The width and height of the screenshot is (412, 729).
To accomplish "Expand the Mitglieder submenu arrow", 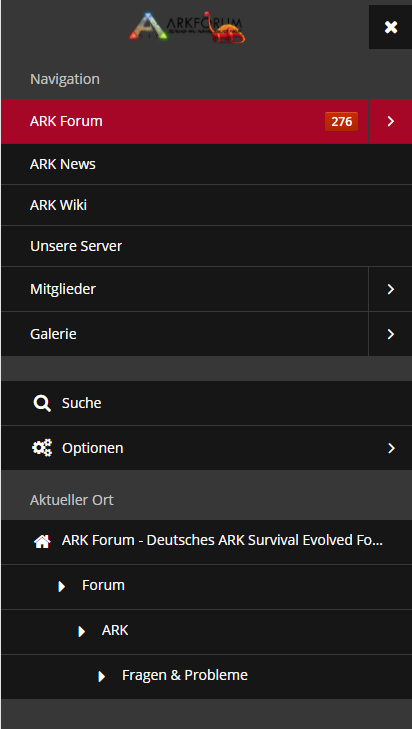I will 391,289.
